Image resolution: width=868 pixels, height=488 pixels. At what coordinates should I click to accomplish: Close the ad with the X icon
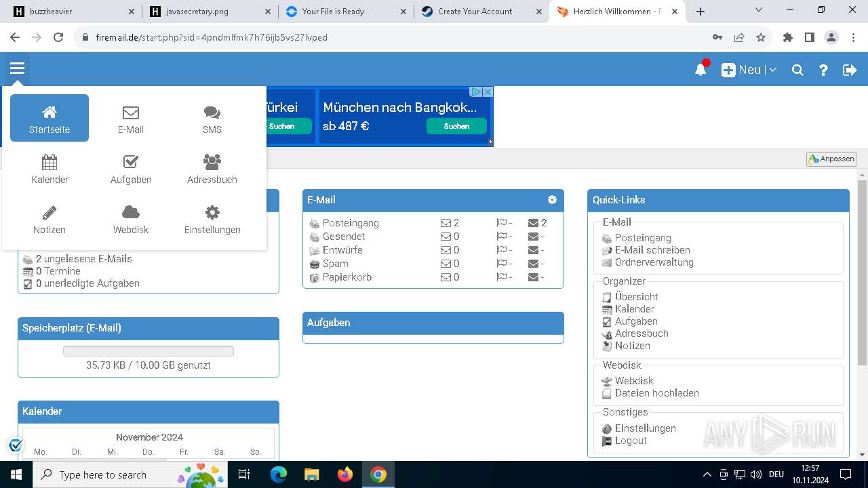coord(488,91)
